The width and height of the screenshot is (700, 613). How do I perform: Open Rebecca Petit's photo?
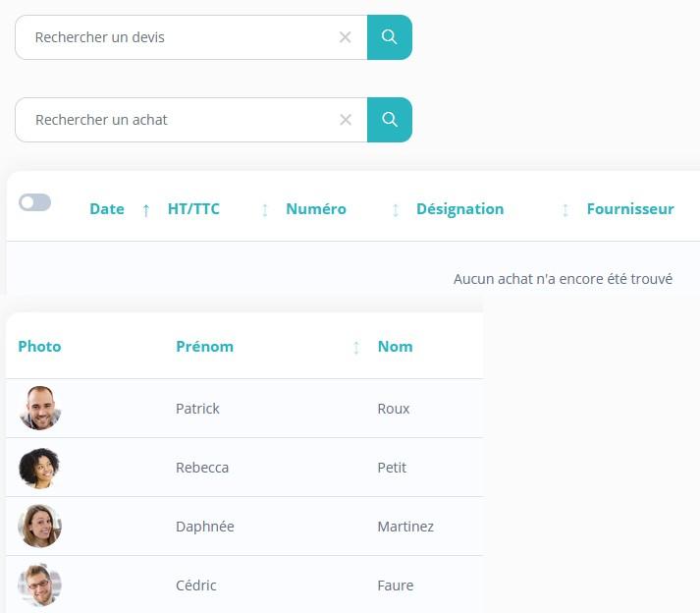[39, 468]
